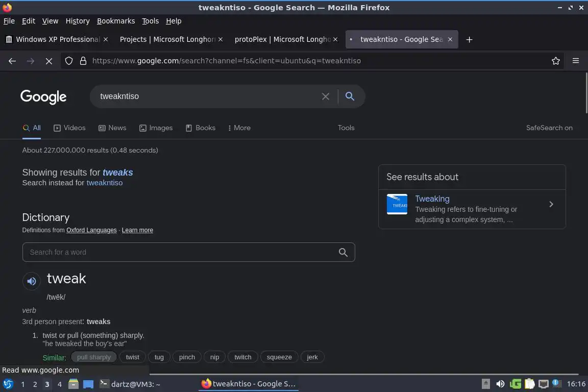Image resolution: width=588 pixels, height=392 pixels.
Task: Select the Books results tab
Action: tap(201, 128)
